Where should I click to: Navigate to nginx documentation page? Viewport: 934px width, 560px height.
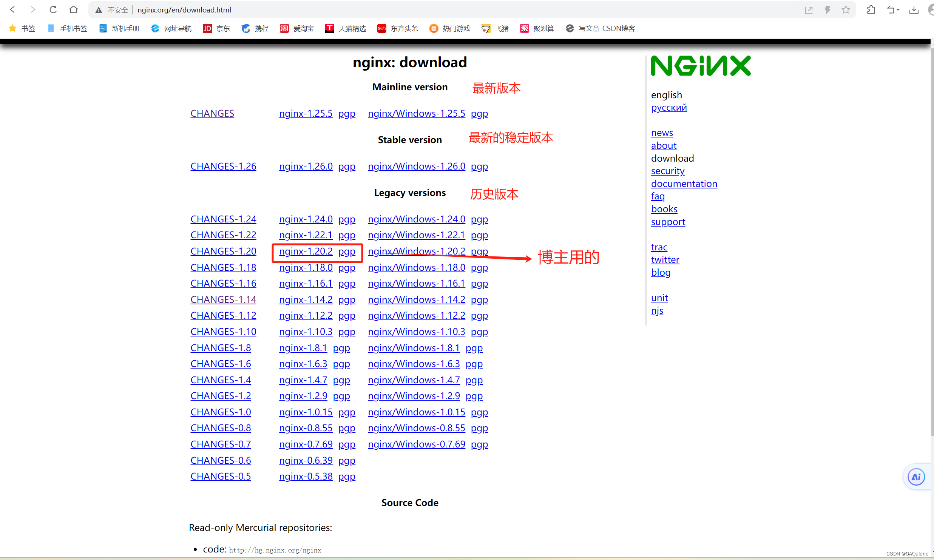[x=685, y=184]
